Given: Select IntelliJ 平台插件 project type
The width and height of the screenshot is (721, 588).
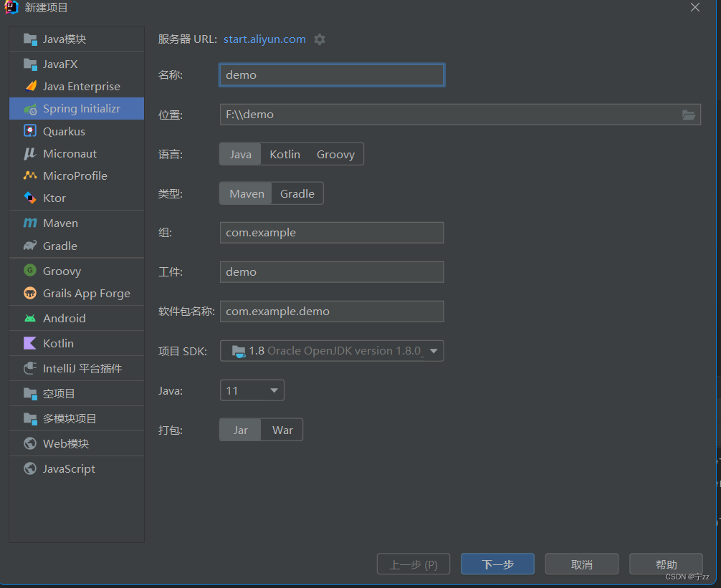Looking at the screenshot, I should tap(77, 368).
